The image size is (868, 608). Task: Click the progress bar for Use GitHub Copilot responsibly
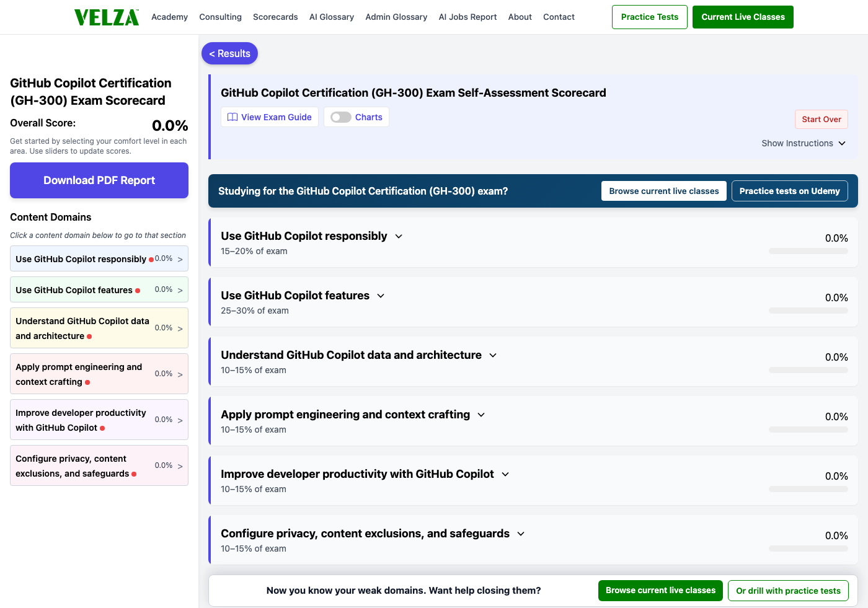[808, 251]
